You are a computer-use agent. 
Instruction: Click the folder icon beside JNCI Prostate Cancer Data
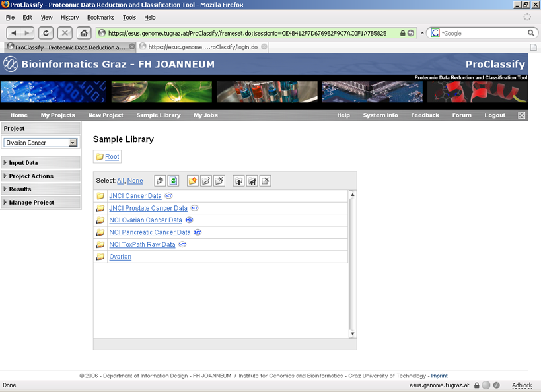pyautogui.click(x=100, y=208)
